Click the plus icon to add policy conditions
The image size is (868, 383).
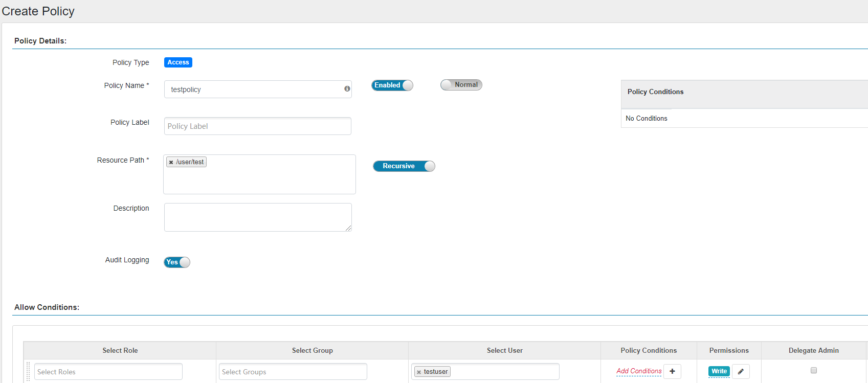[672, 371]
